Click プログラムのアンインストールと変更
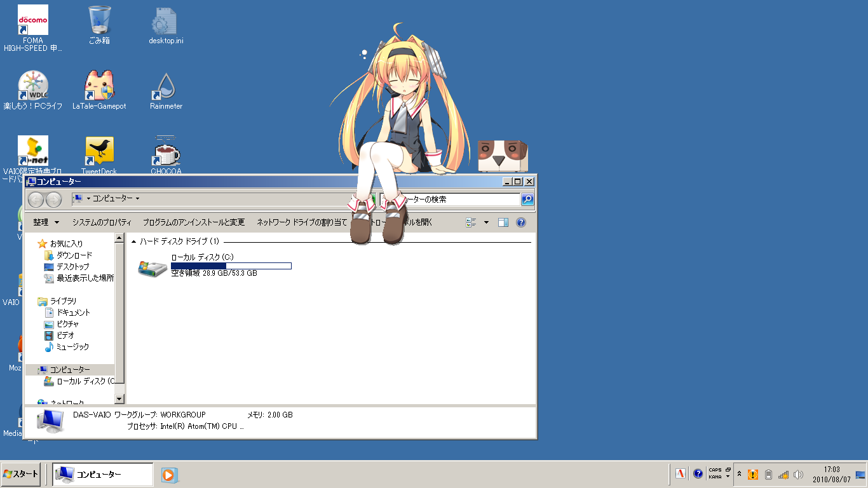Viewport: 868px width, 488px height. click(x=194, y=222)
